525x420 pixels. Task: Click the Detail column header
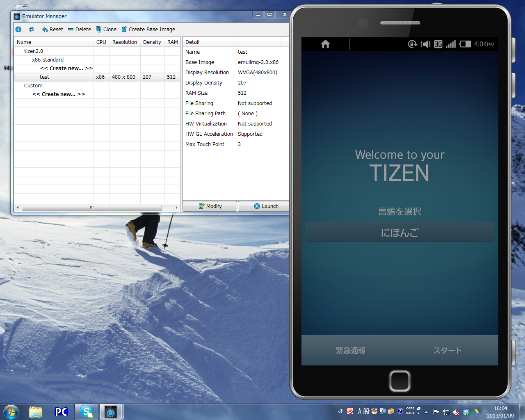point(209,42)
